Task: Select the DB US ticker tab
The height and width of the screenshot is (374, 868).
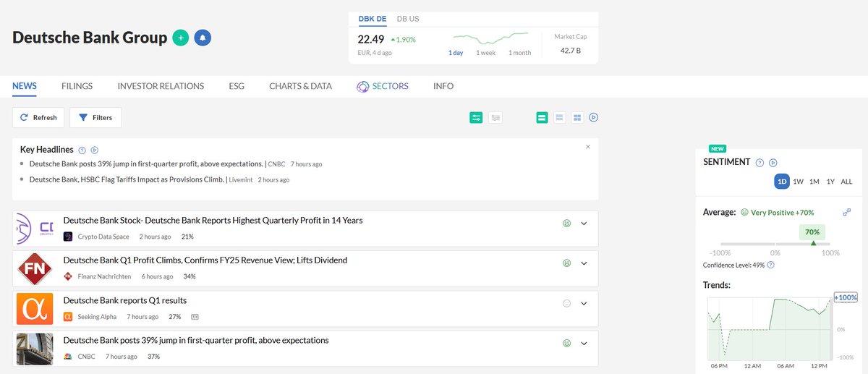Action: (x=408, y=19)
